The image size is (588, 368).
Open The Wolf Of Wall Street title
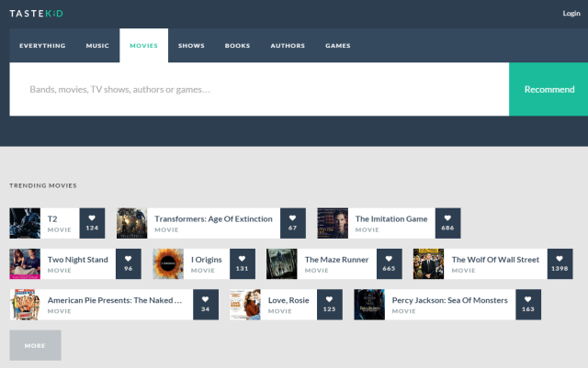pyautogui.click(x=495, y=260)
